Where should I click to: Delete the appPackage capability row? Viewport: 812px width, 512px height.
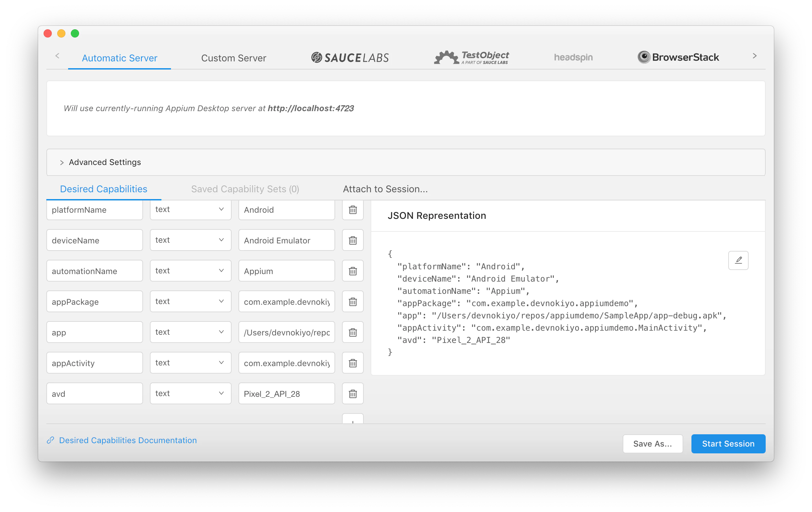[x=353, y=302]
